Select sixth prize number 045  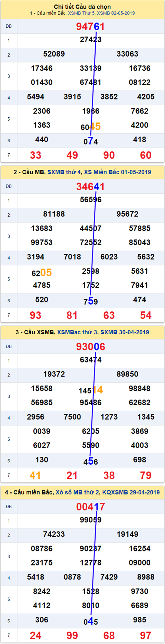pyautogui.click(x=91, y=622)
